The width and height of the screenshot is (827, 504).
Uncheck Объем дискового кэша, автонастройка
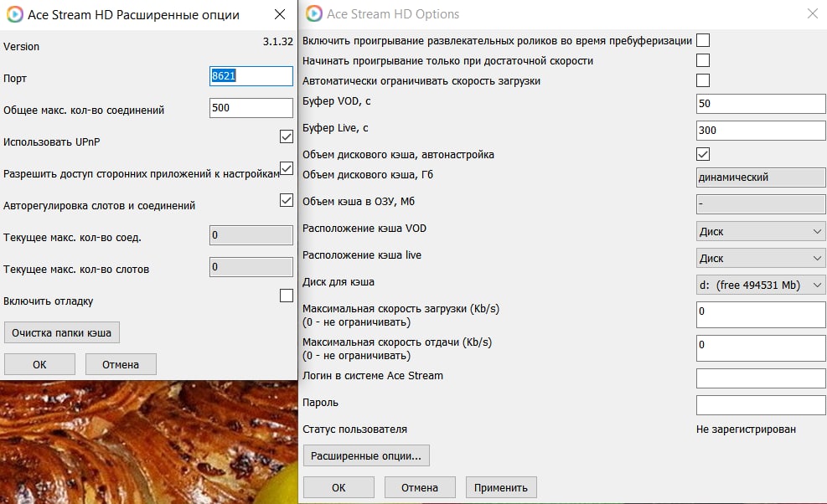[x=703, y=154]
